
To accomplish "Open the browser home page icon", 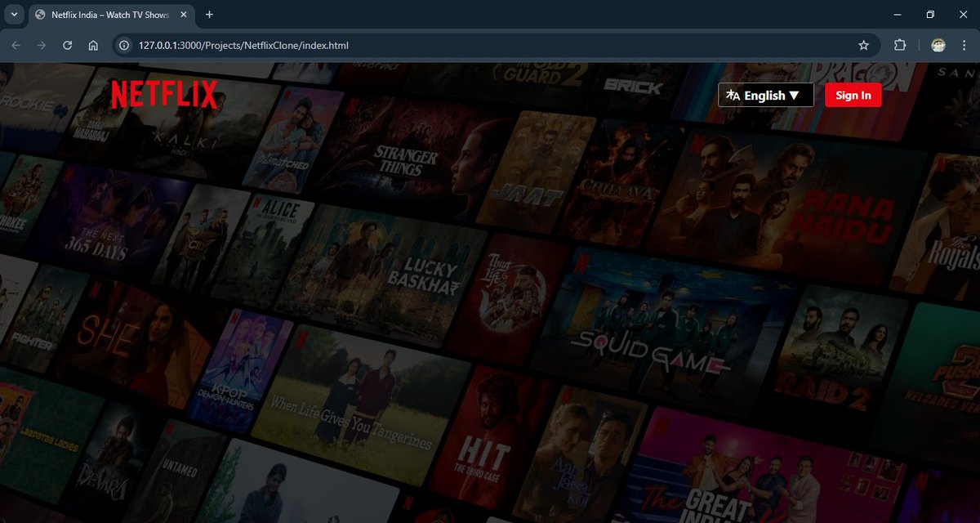I will pyautogui.click(x=93, y=46).
